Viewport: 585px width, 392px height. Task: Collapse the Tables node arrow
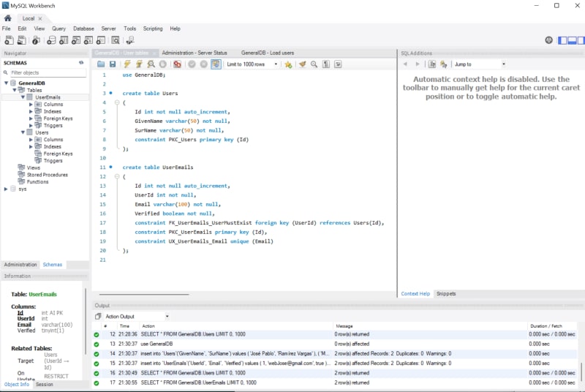point(15,90)
